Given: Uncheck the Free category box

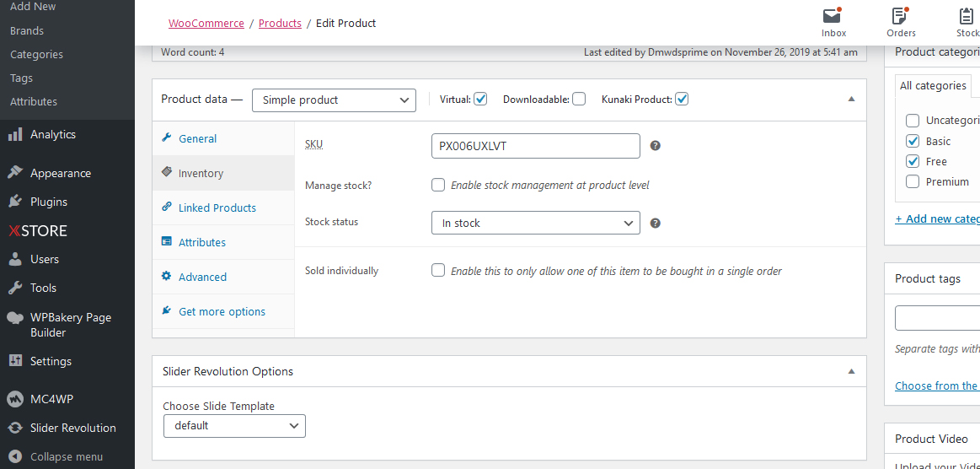Looking at the screenshot, I should coord(913,161).
